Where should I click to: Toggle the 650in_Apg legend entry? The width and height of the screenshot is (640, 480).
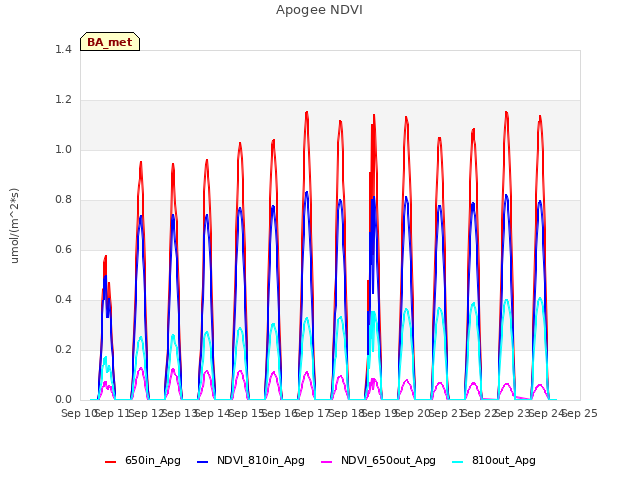(142, 460)
